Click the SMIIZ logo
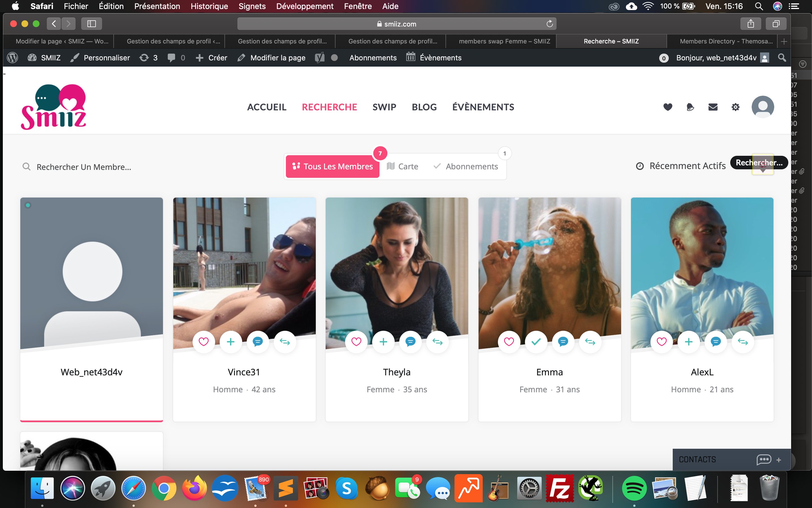Viewport: 812px width, 508px height. [54, 107]
